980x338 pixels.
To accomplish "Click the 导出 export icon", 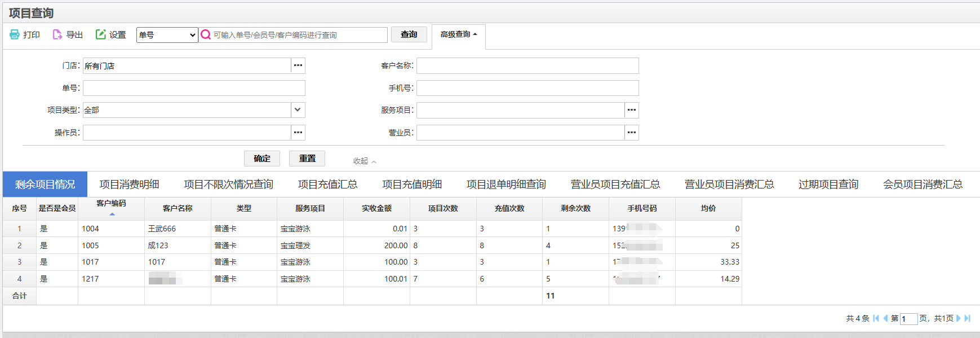I will coord(57,34).
